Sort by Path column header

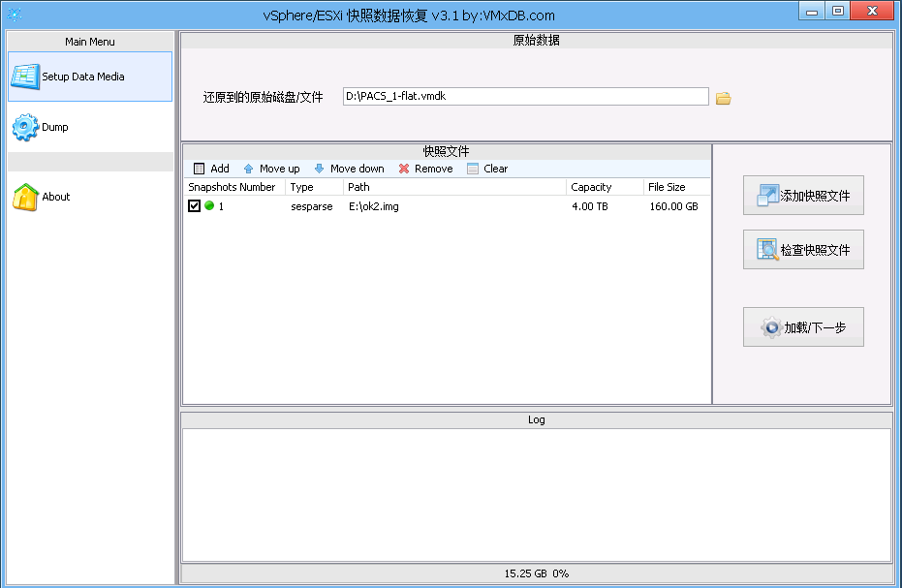[455, 187]
